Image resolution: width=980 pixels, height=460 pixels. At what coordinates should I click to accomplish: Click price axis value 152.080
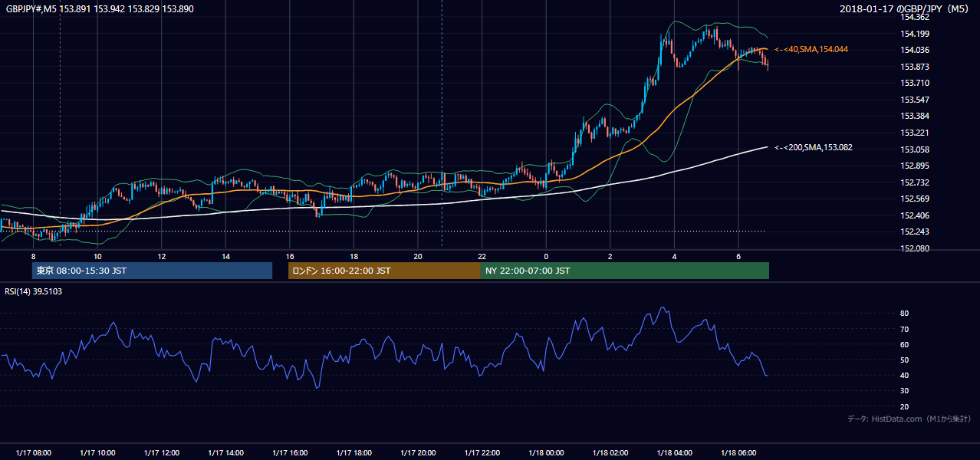(915, 248)
